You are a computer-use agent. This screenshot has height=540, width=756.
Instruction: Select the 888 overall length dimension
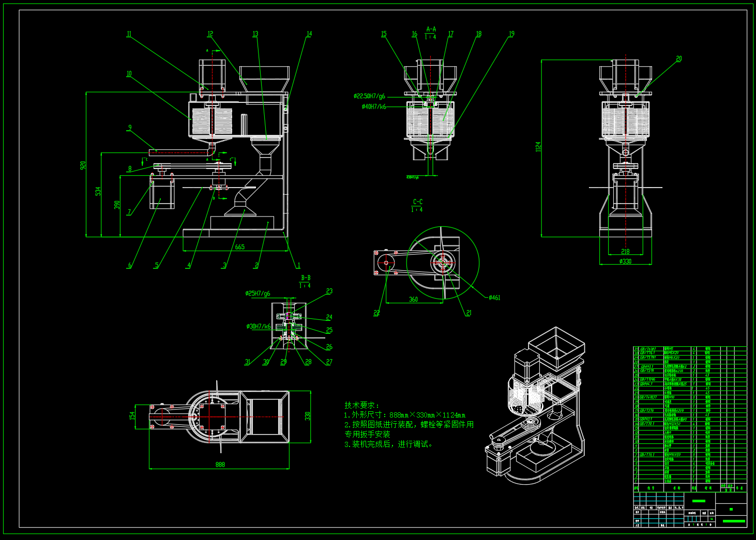(220, 465)
